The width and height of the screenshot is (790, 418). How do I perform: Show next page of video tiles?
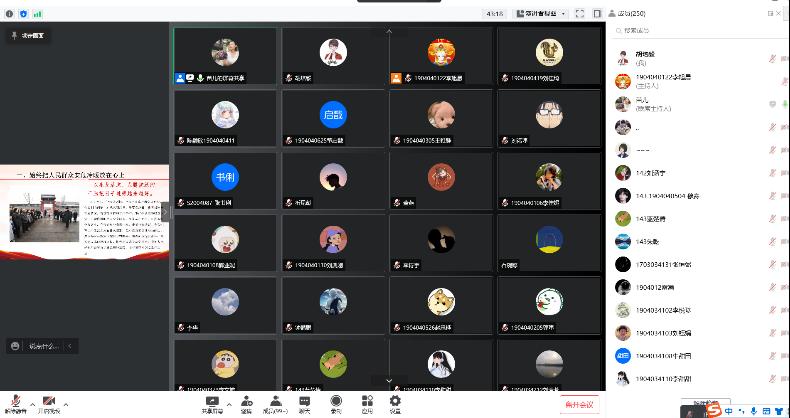(389, 381)
